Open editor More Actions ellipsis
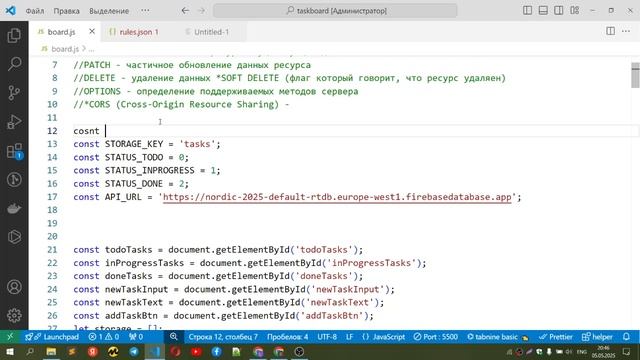The width and height of the screenshot is (640, 360). (626, 31)
